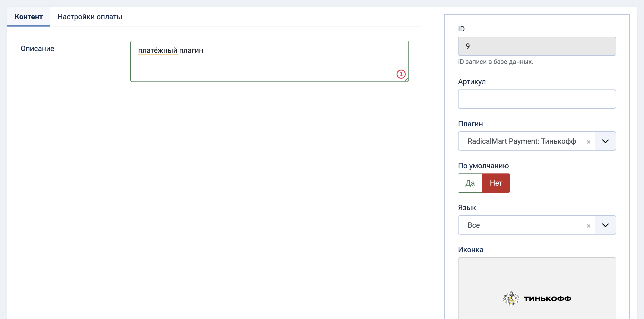Click the Описание field label
Image resolution: width=644 pixels, height=319 pixels.
(x=37, y=49)
